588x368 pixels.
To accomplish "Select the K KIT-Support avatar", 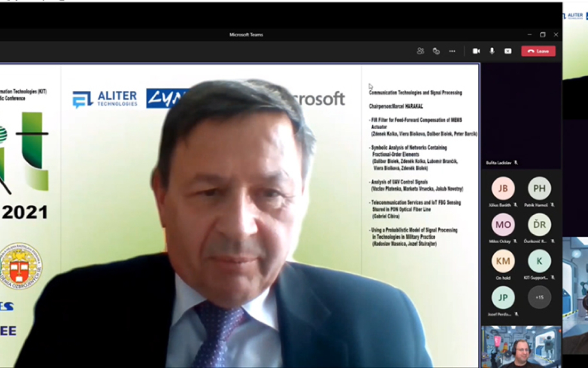I will 539,261.
